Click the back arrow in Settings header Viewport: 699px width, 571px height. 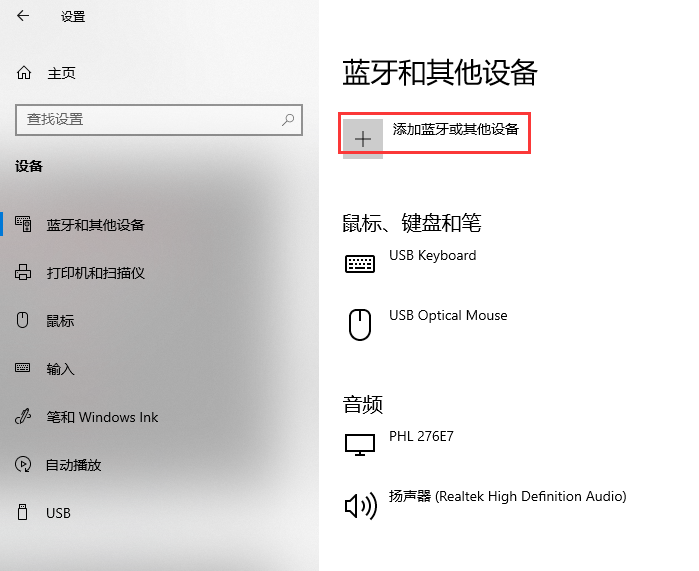coord(23,17)
